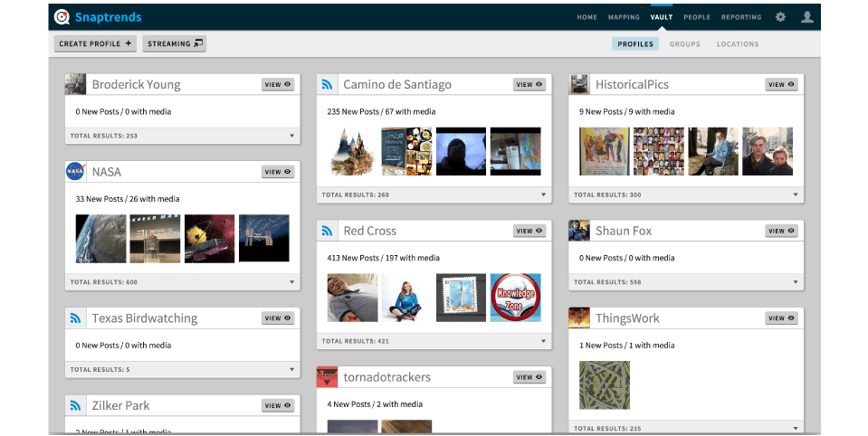This screenshot has width=868, height=436.
Task: Select the Profiles tab
Action: point(635,43)
